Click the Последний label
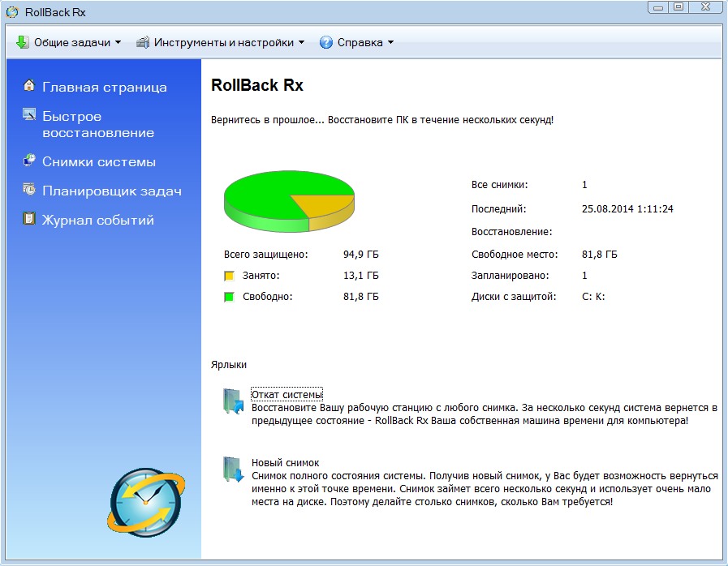728x566 pixels. (x=498, y=208)
